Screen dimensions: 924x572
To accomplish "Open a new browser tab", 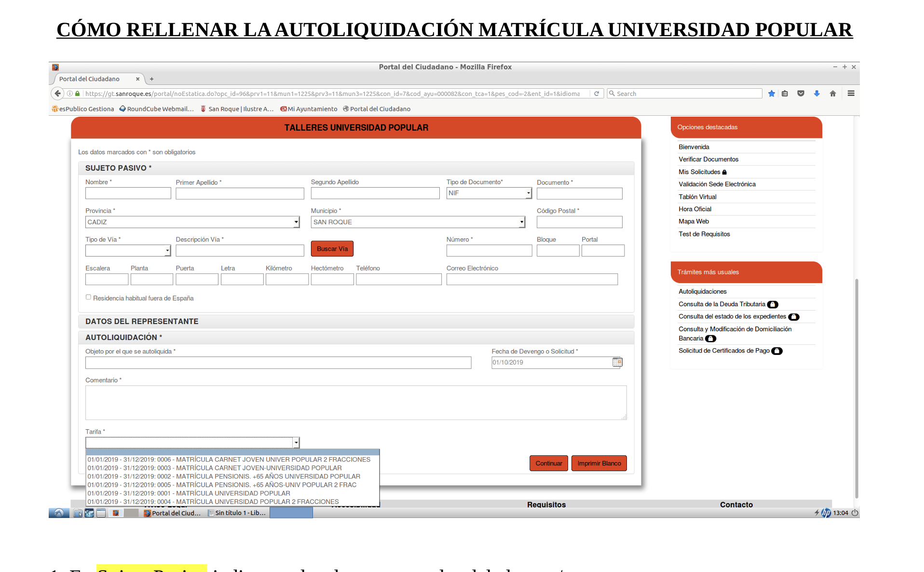I will tap(151, 79).
